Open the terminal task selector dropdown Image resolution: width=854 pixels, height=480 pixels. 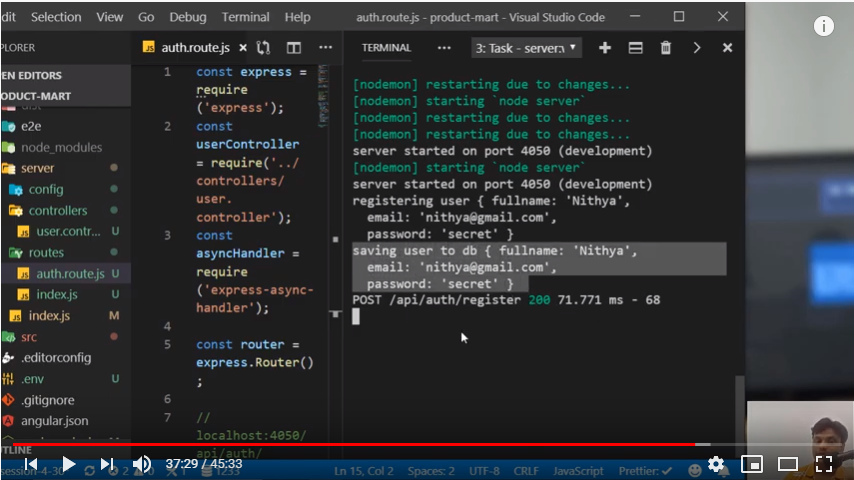526,48
